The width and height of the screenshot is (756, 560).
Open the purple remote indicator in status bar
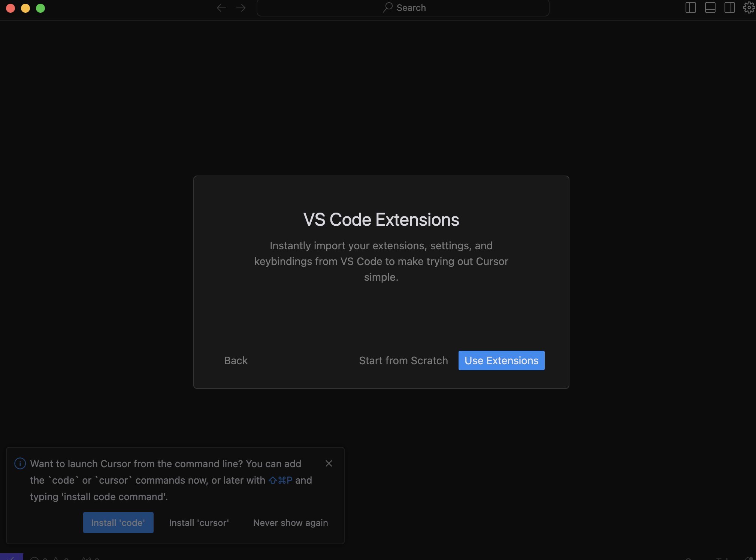point(11,557)
